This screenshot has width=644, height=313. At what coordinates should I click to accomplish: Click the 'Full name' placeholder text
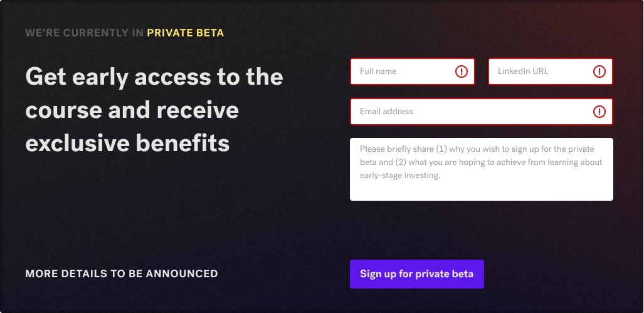coord(378,72)
